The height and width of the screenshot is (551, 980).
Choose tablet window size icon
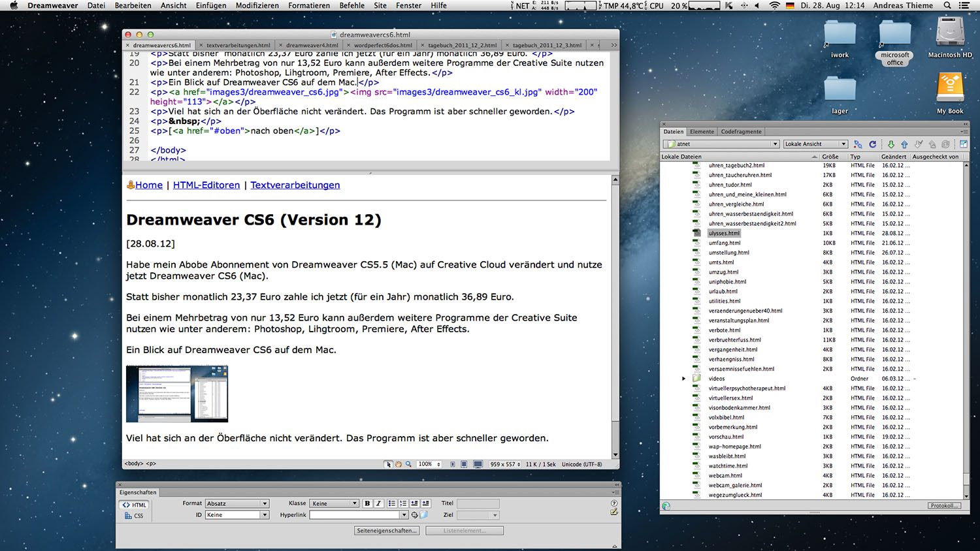tap(464, 464)
